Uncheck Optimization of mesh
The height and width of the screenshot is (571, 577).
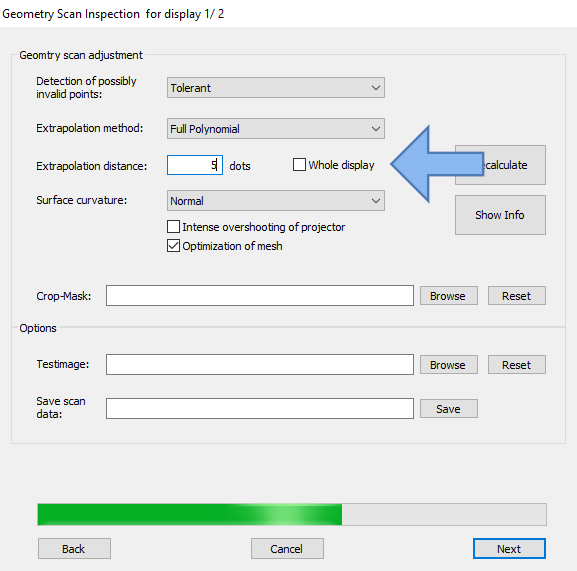[173, 245]
